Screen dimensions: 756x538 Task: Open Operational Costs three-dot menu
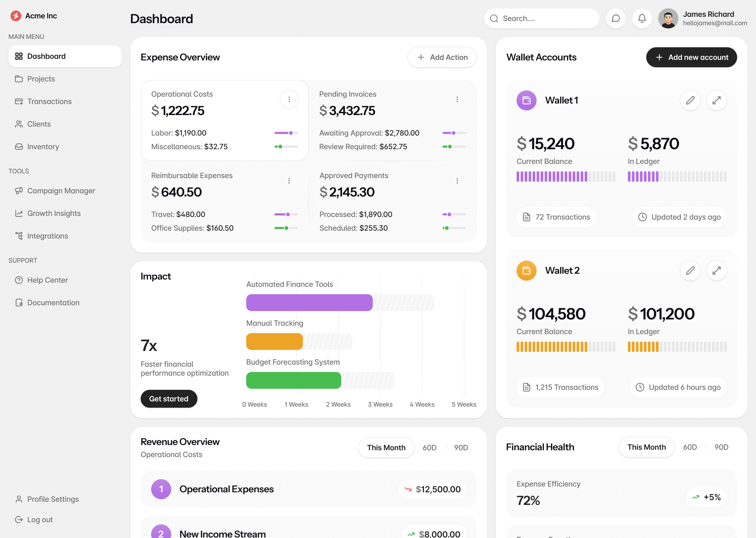(x=289, y=99)
